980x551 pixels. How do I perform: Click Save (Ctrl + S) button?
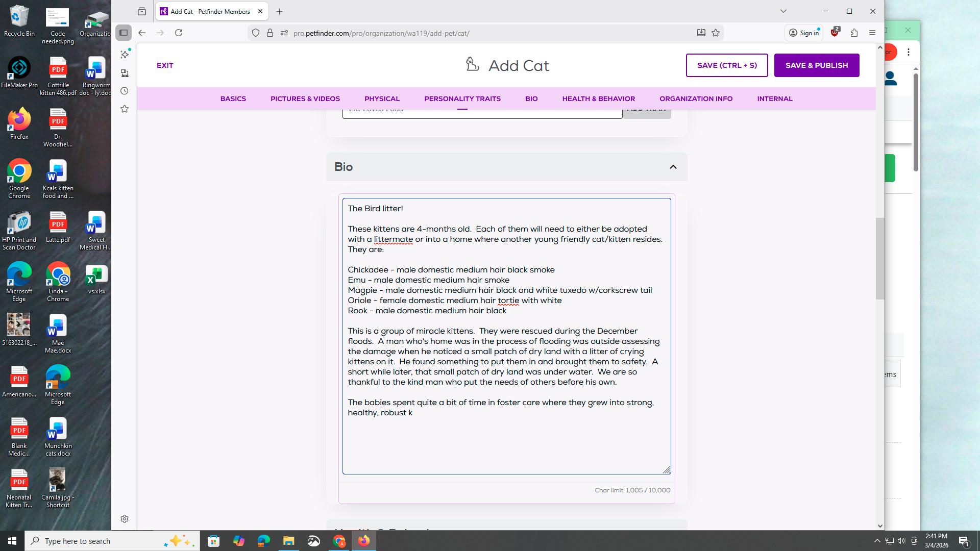click(726, 65)
